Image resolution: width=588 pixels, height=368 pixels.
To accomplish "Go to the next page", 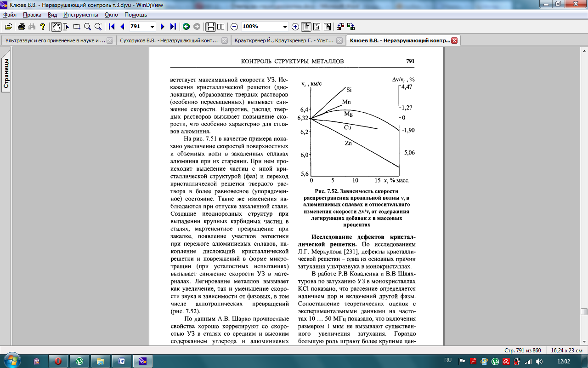I will point(162,27).
